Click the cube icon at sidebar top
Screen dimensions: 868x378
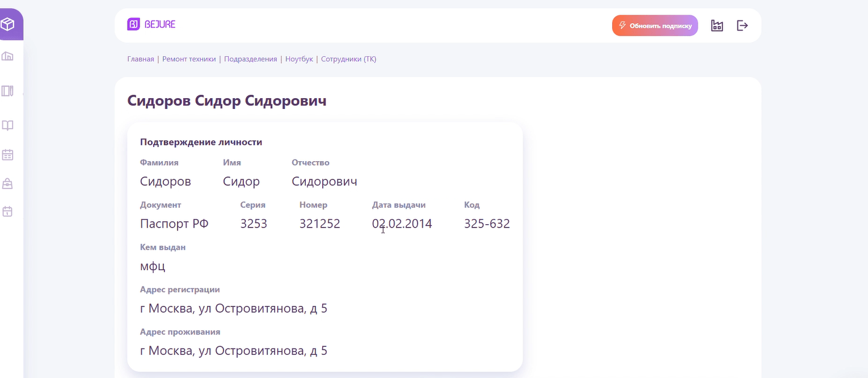7,24
